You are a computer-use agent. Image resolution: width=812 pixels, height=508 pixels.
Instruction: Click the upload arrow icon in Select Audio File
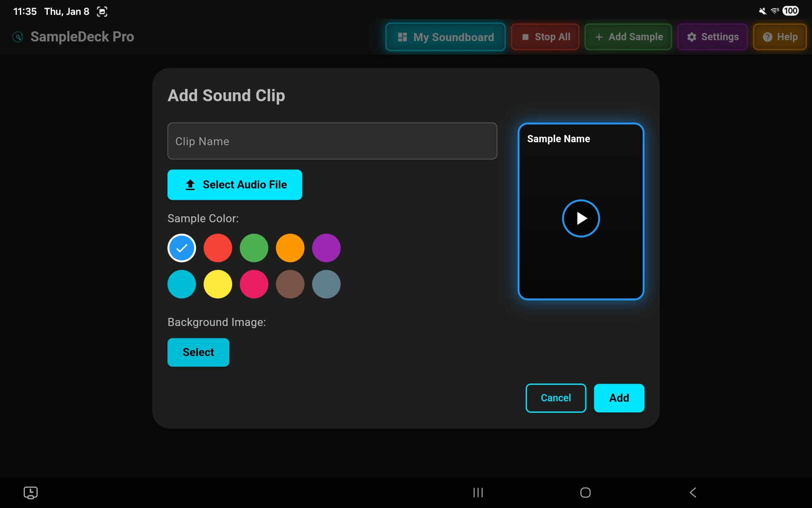[x=190, y=185]
